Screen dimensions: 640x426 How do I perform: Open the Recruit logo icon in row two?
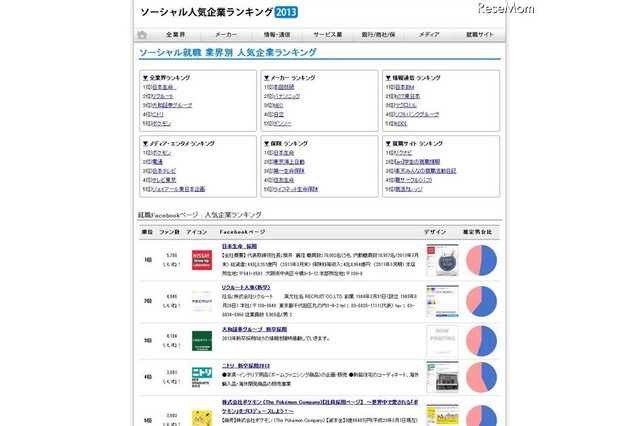pos(202,301)
